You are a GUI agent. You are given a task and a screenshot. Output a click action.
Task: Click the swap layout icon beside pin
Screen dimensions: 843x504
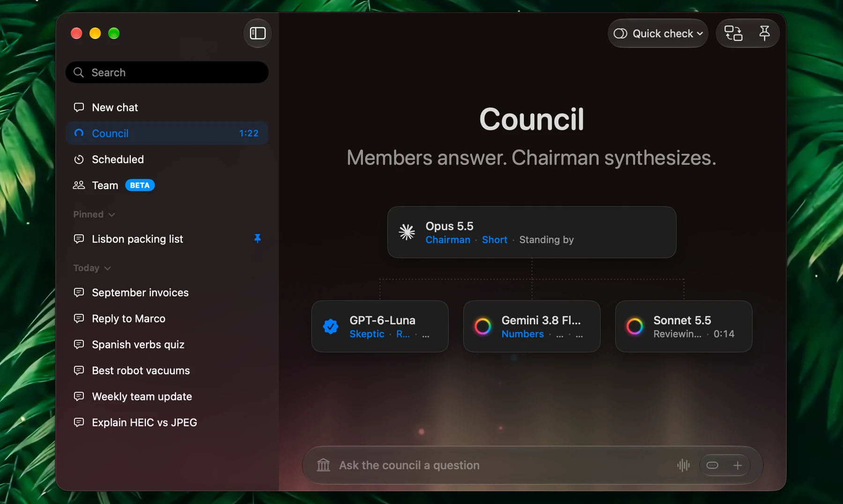point(733,33)
